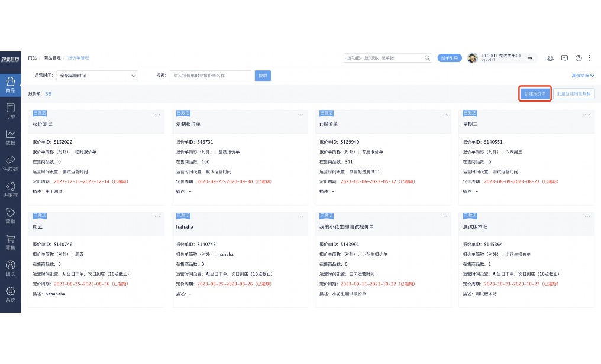Open the 运营时间 dropdown showing 全部运营时间
601x364 pixels.
pyautogui.click(x=97, y=76)
